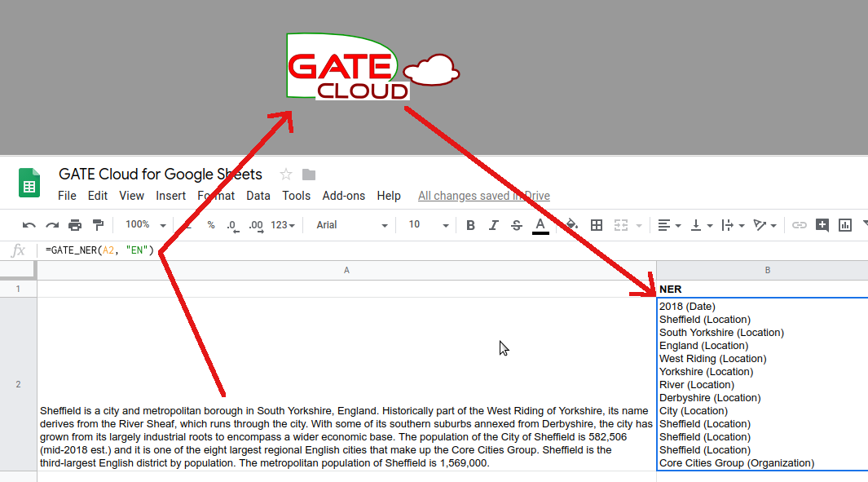The height and width of the screenshot is (482, 868).
Task: Select the row 2 header
Action: click(18, 384)
